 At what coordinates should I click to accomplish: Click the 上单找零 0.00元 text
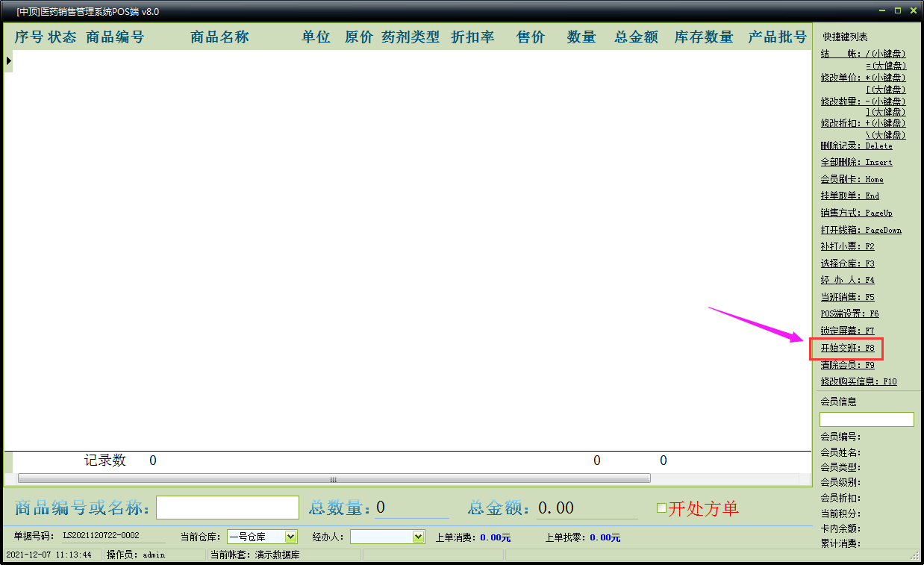583,537
